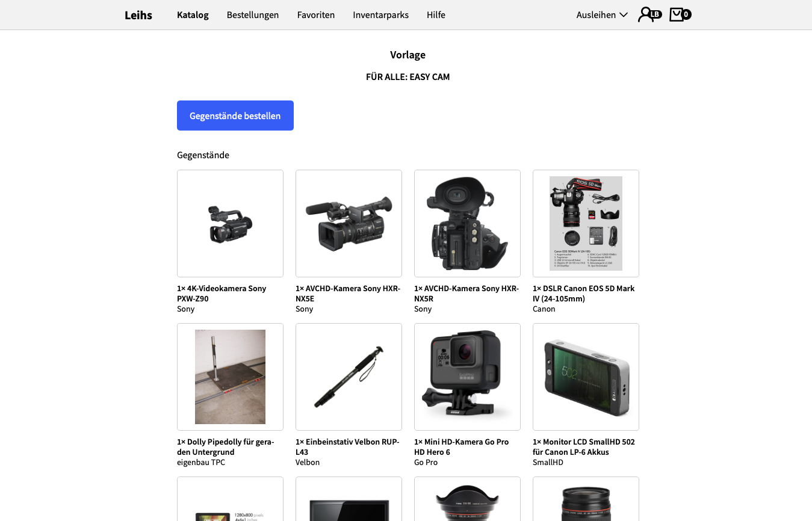The width and height of the screenshot is (812, 521).
Task: Open the Bestellungen menu item
Action: 253,15
